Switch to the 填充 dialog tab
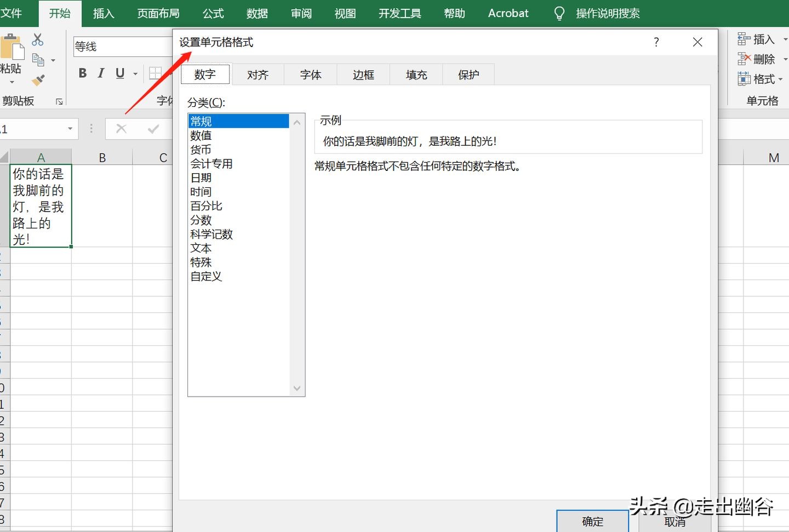 tap(416, 75)
